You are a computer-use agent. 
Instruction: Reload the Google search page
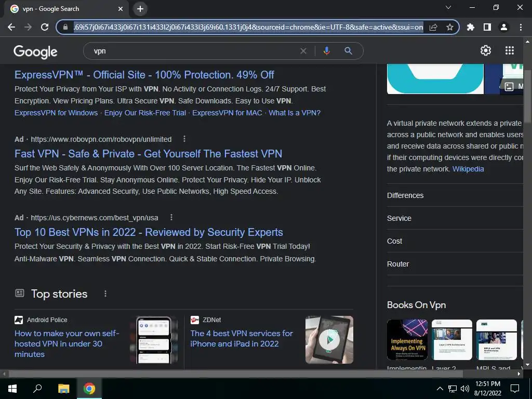coord(45,27)
